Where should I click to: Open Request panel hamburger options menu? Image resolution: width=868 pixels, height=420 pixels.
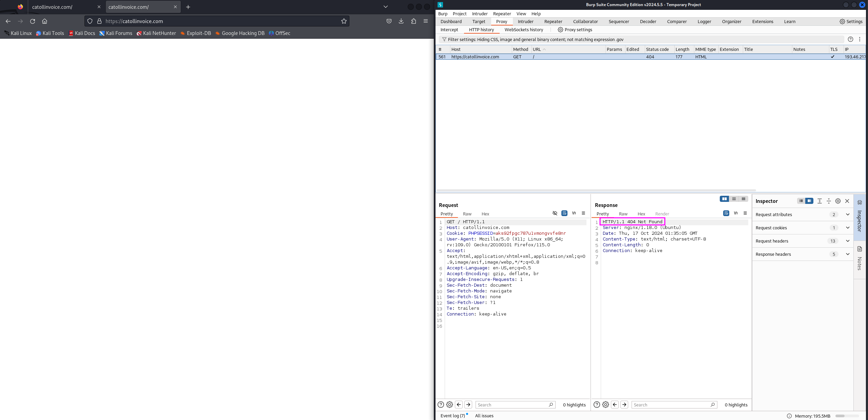coord(583,213)
